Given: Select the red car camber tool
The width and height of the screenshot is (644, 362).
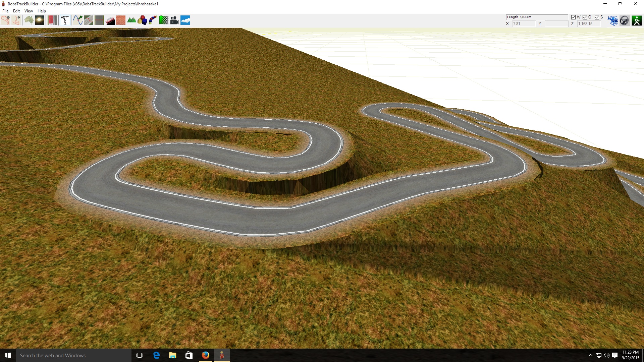Looking at the screenshot, I should tap(110, 20).
